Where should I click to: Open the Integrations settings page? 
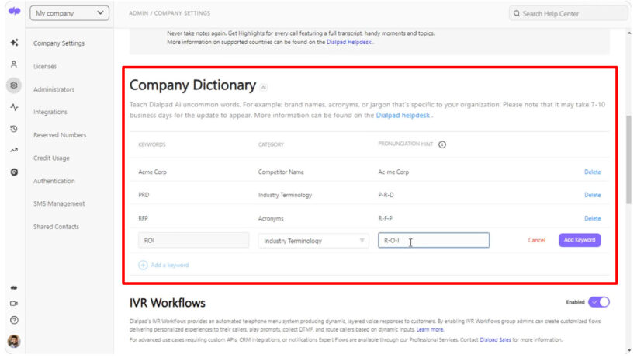50,113
